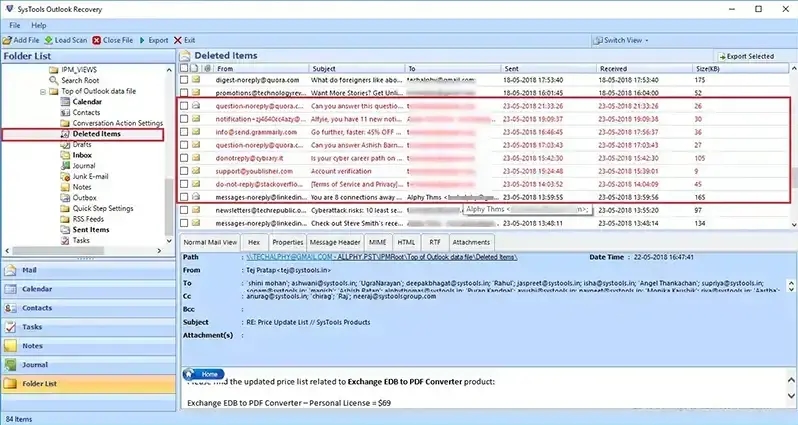The width and height of the screenshot is (798, 425).
Task: Open the TECHALPHY@GMAIL.COM path link
Action: (382, 257)
